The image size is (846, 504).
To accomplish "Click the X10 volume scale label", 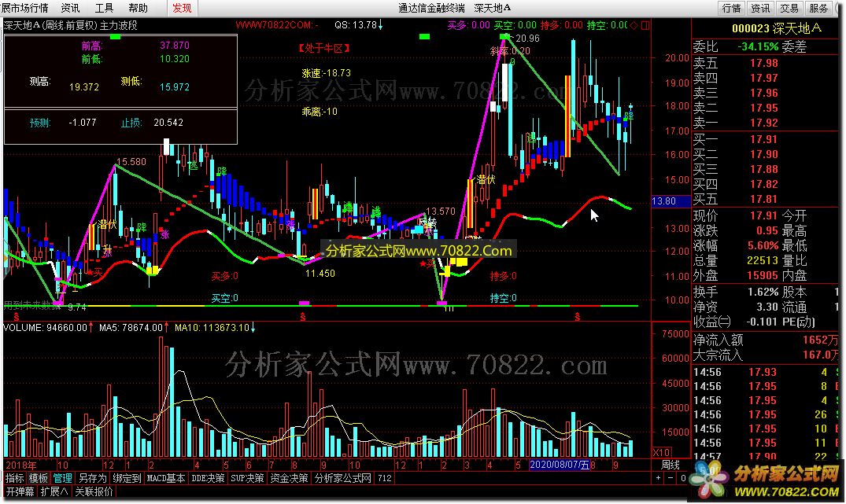I will point(661,452).
